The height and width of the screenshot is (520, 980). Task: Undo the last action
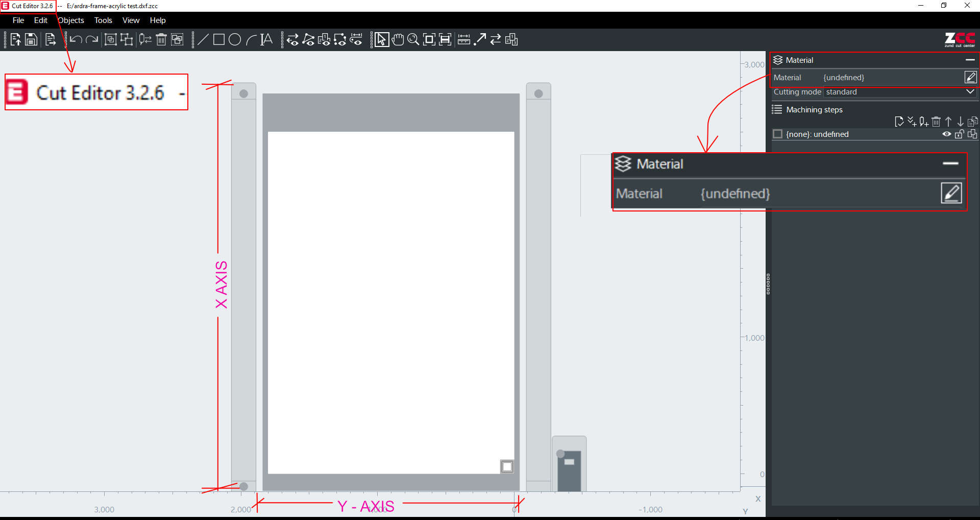click(76, 39)
